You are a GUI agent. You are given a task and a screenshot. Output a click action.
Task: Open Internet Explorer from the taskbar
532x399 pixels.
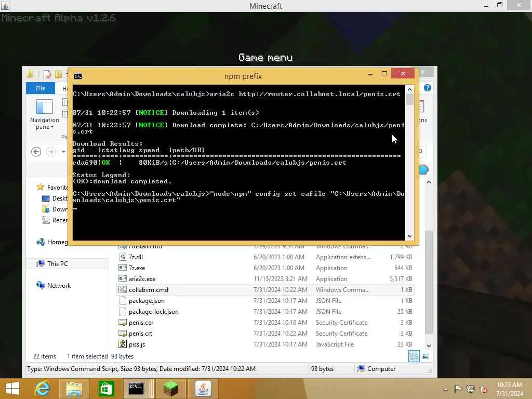43,389
